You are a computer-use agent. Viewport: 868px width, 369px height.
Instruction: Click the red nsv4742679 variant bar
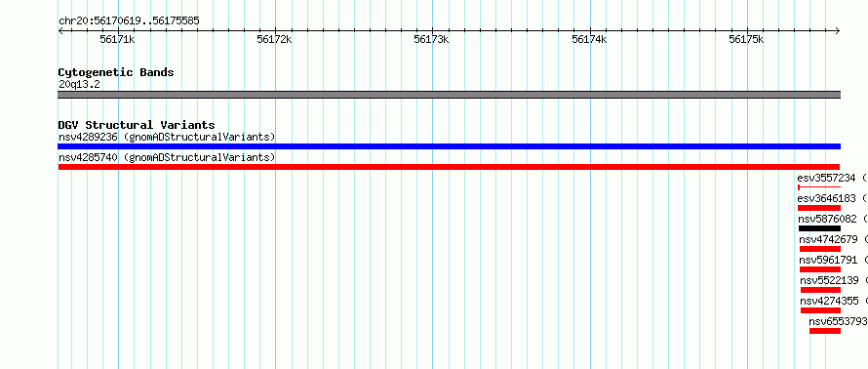pos(820,249)
